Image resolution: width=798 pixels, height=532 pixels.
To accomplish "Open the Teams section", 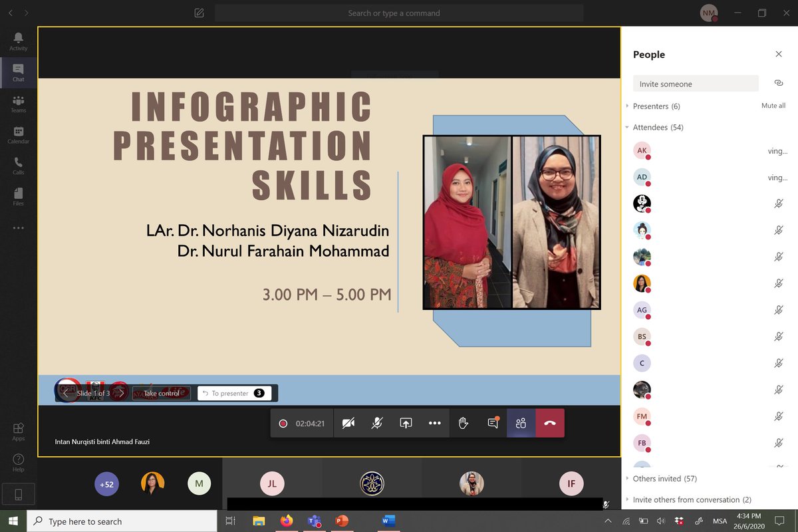I will click(x=18, y=104).
